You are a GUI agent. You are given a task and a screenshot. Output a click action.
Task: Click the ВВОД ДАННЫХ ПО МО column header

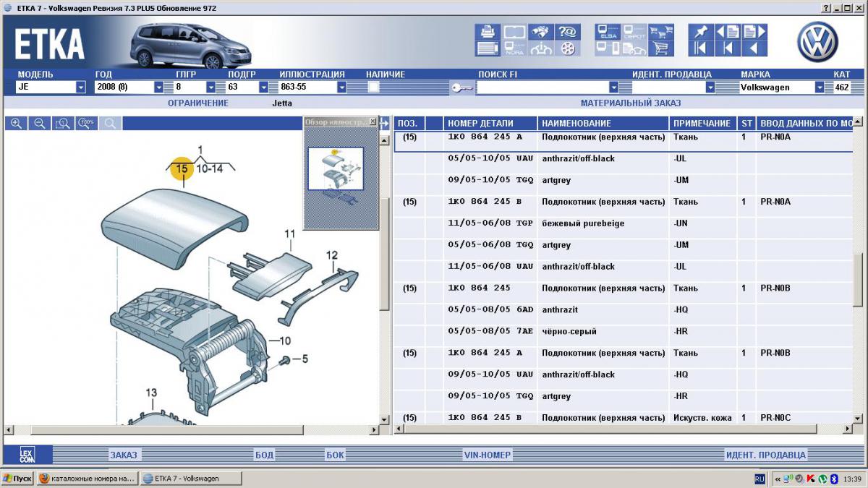coord(805,124)
